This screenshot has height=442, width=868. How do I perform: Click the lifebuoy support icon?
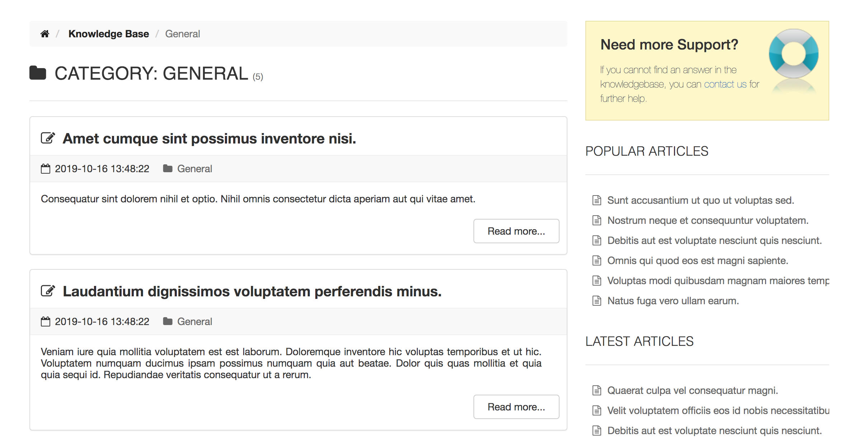point(793,54)
